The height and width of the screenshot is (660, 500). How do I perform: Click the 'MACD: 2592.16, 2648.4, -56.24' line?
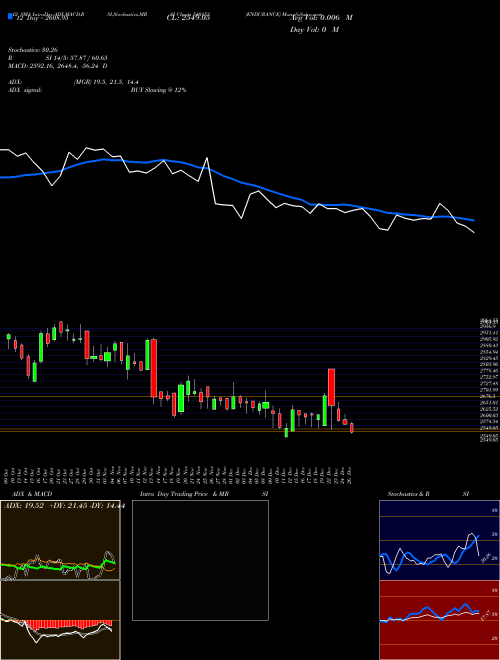tap(57, 66)
